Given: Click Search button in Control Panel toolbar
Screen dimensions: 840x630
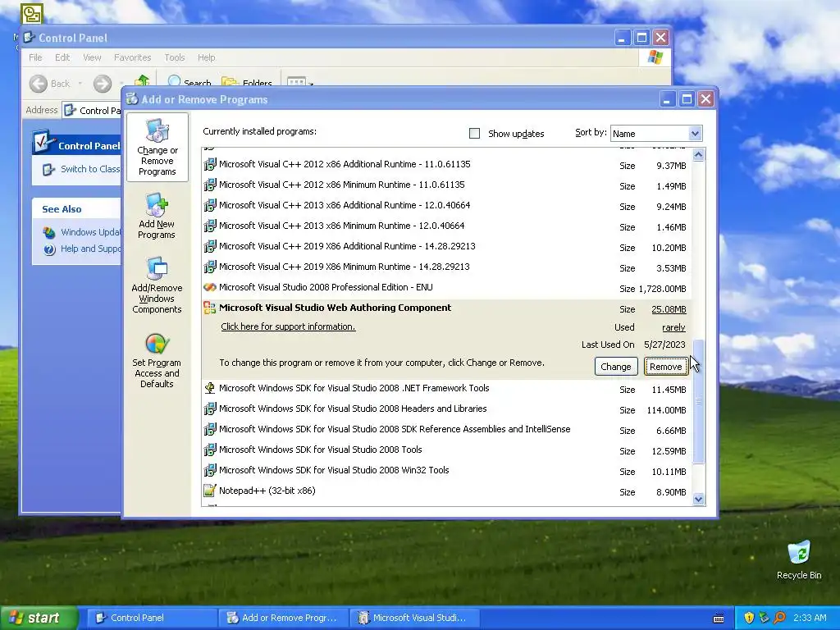Looking at the screenshot, I should (x=189, y=83).
